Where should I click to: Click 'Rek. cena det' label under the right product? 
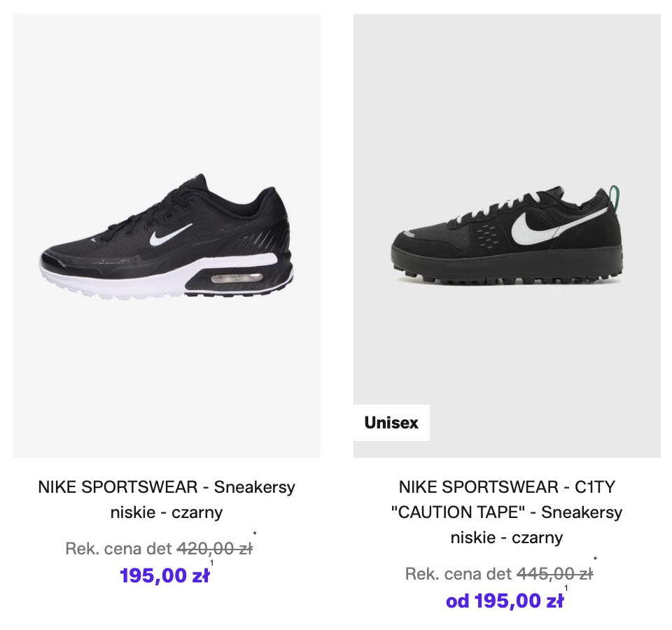click(458, 575)
